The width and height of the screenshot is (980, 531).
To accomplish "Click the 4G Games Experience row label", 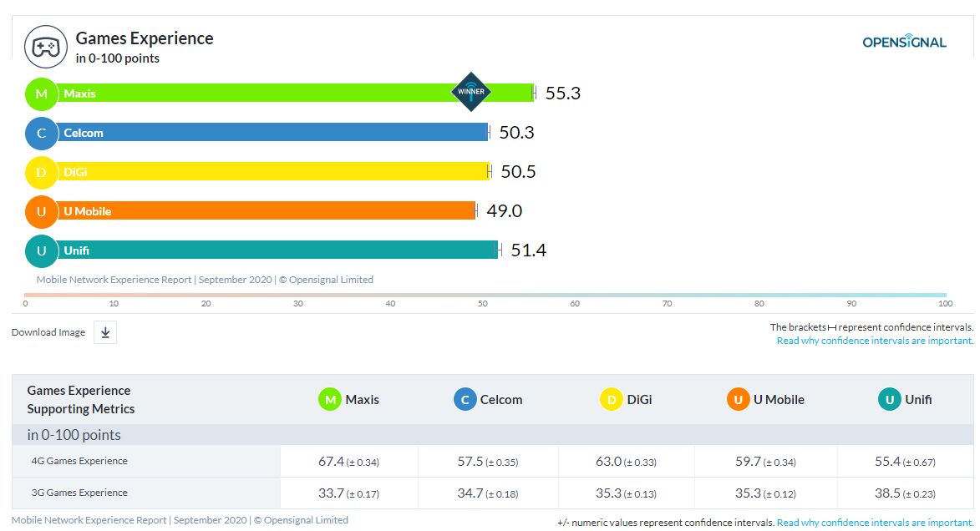I will (78, 461).
